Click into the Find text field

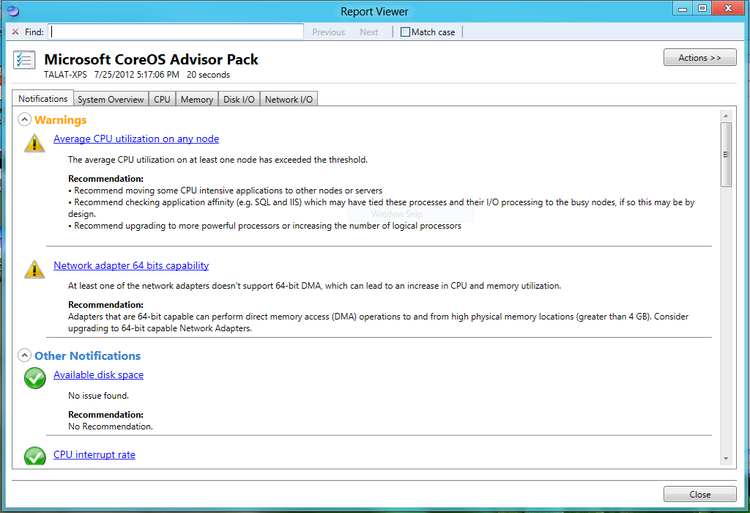click(176, 32)
